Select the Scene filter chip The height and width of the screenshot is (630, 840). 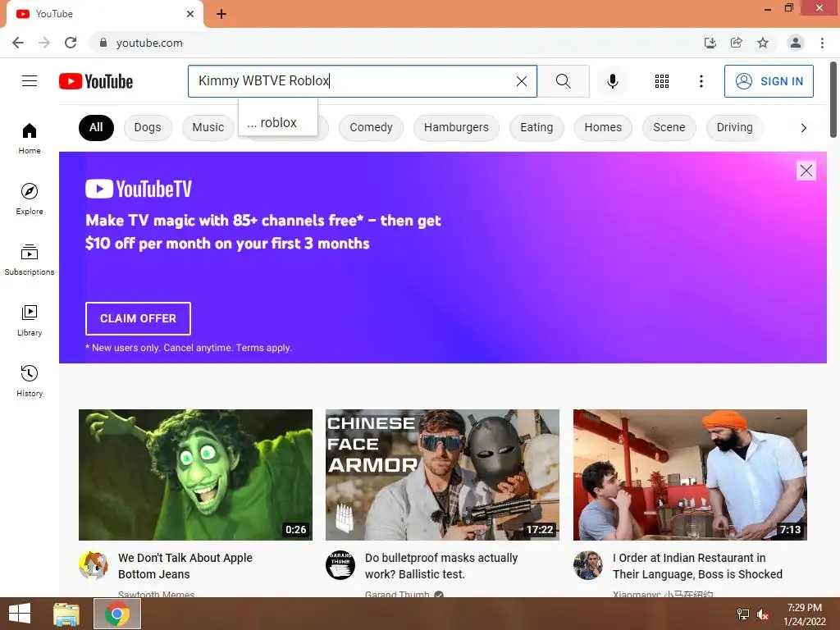tap(669, 127)
